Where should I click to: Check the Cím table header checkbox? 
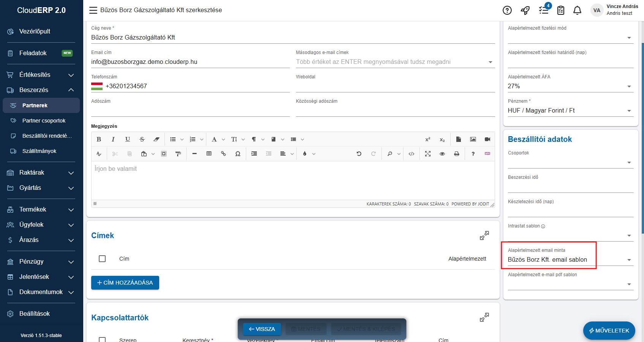102,259
